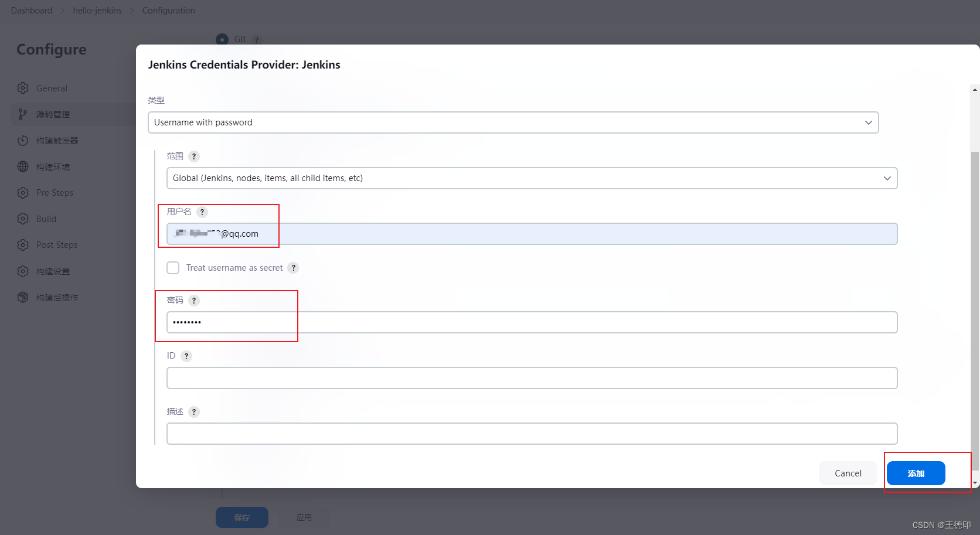Image resolution: width=980 pixels, height=535 pixels.
Task: Go to Configuration breadcrumb link
Action: coord(169,11)
